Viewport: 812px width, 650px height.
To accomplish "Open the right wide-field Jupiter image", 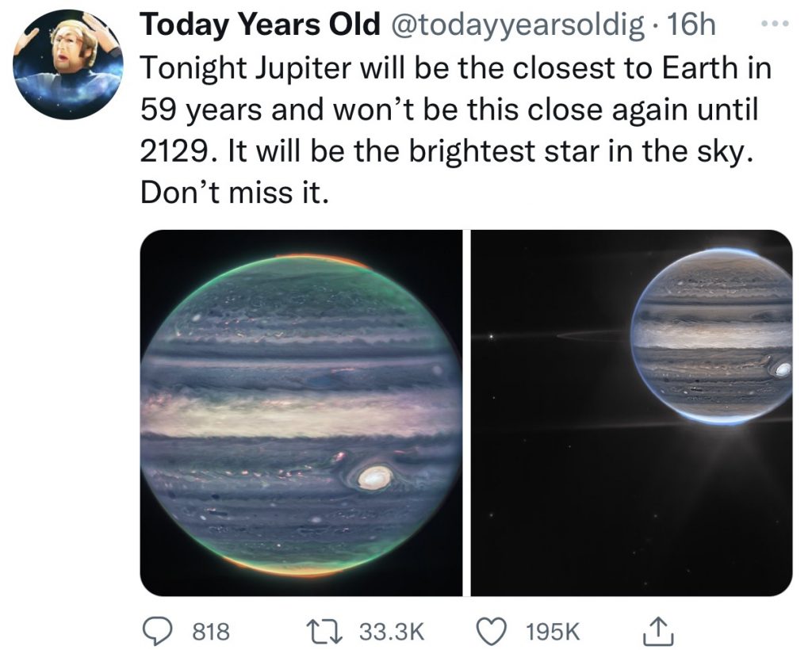I will click(x=632, y=412).
